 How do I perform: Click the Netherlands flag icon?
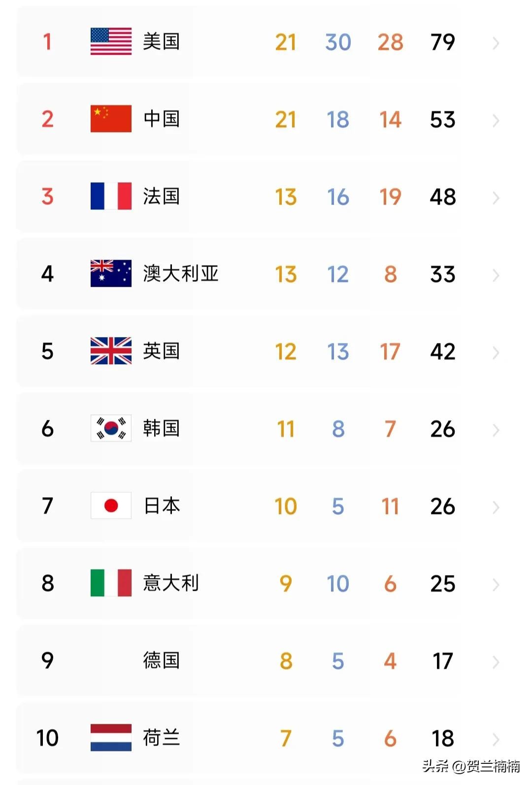point(111,738)
